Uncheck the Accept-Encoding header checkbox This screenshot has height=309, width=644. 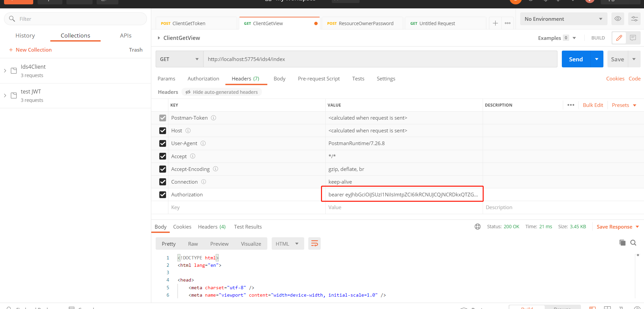(x=163, y=169)
